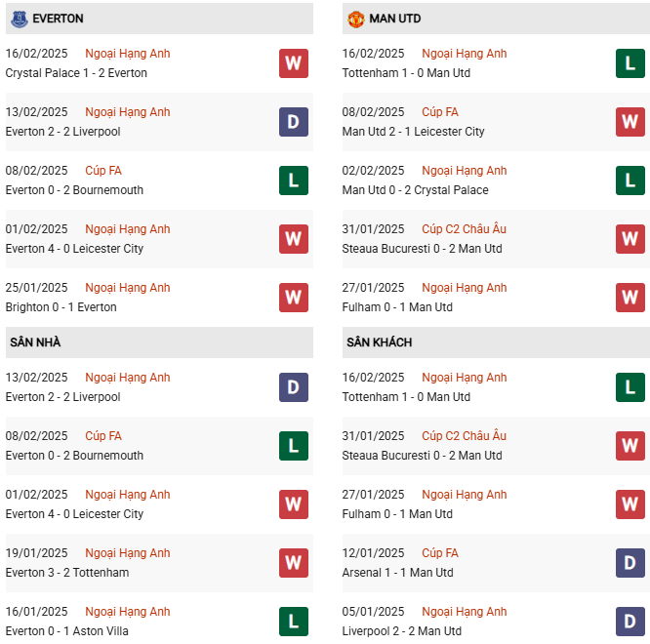
Task: Open the Ngoại Hạng Anh link dated 25/01/2025
Action: [127, 288]
